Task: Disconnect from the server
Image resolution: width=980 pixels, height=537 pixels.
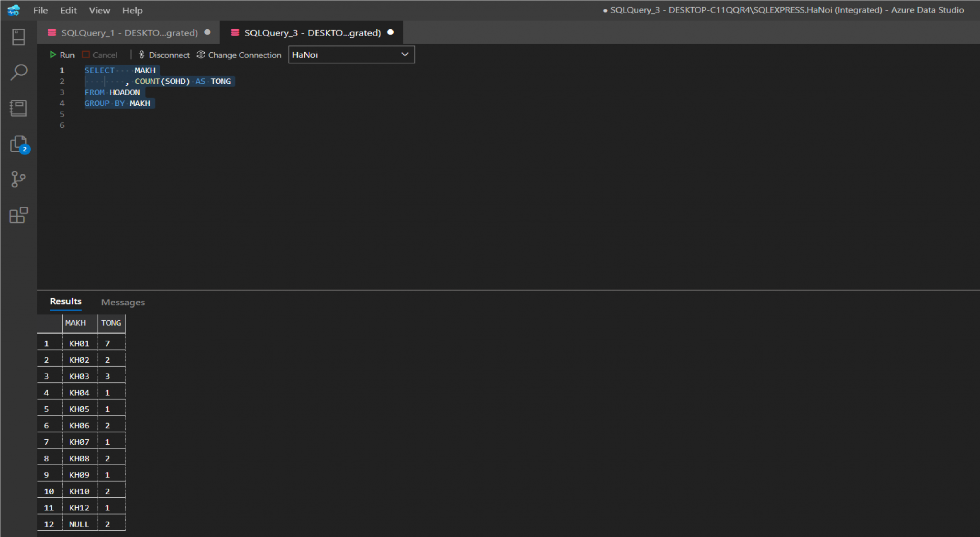Action: point(164,55)
